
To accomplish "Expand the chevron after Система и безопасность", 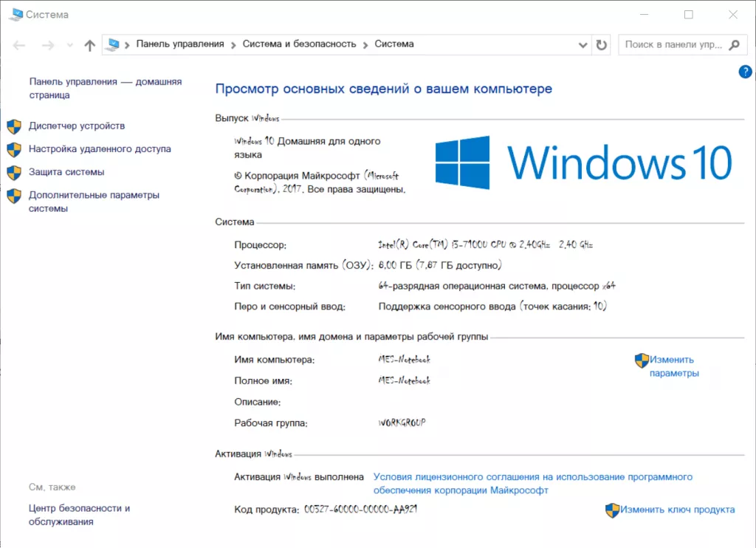I will click(365, 45).
